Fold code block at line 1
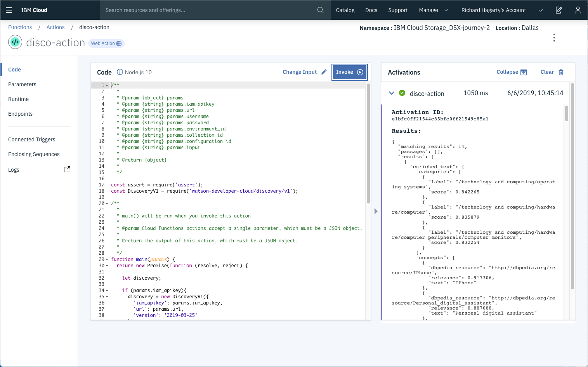The height and width of the screenshot is (367, 588). [x=107, y=85]
